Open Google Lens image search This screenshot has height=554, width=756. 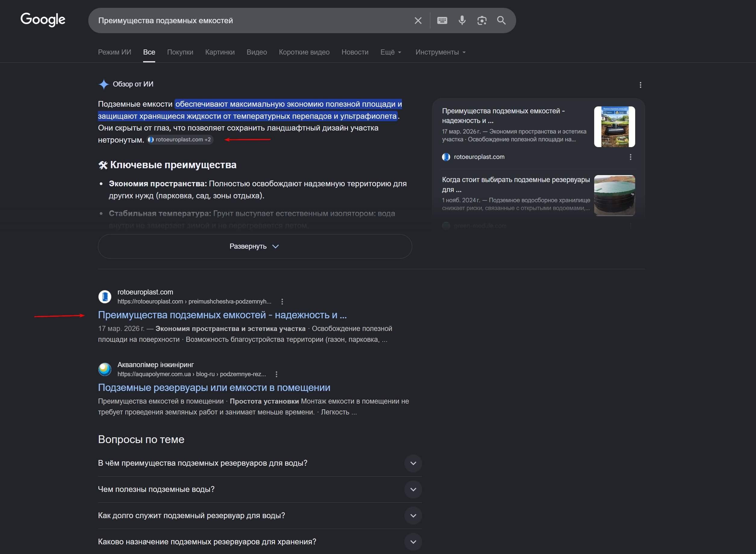[x=482, y=20]
